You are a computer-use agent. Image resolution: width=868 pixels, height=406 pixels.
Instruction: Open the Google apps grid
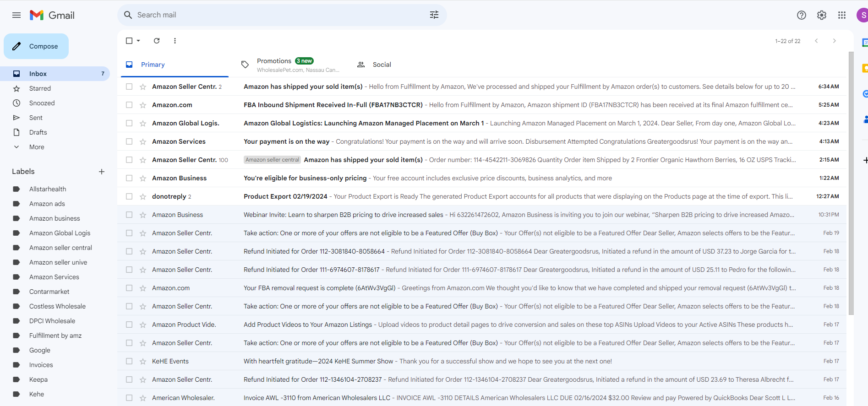[842, 15]
